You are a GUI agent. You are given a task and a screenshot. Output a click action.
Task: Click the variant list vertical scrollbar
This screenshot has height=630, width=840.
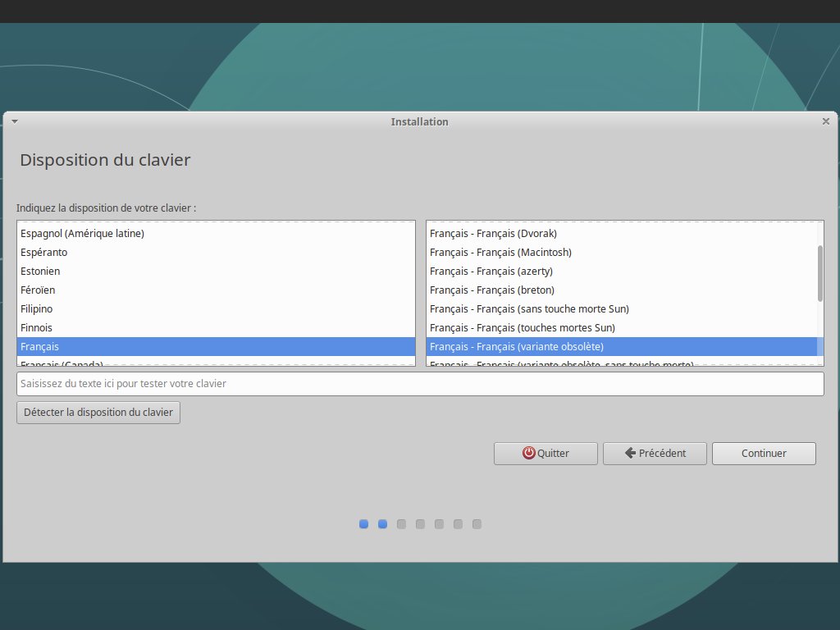tap(819, 273)
